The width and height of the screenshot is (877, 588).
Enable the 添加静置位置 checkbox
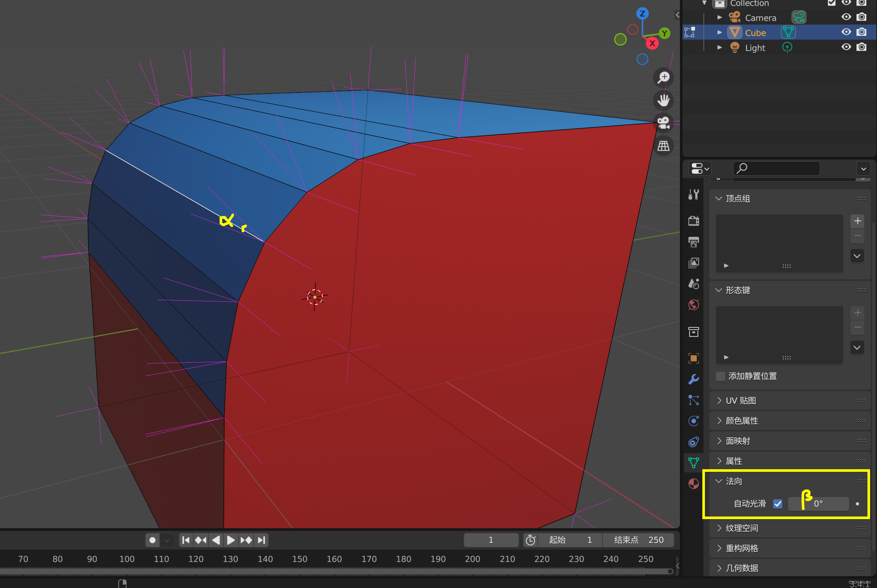(x=720, y=376)
